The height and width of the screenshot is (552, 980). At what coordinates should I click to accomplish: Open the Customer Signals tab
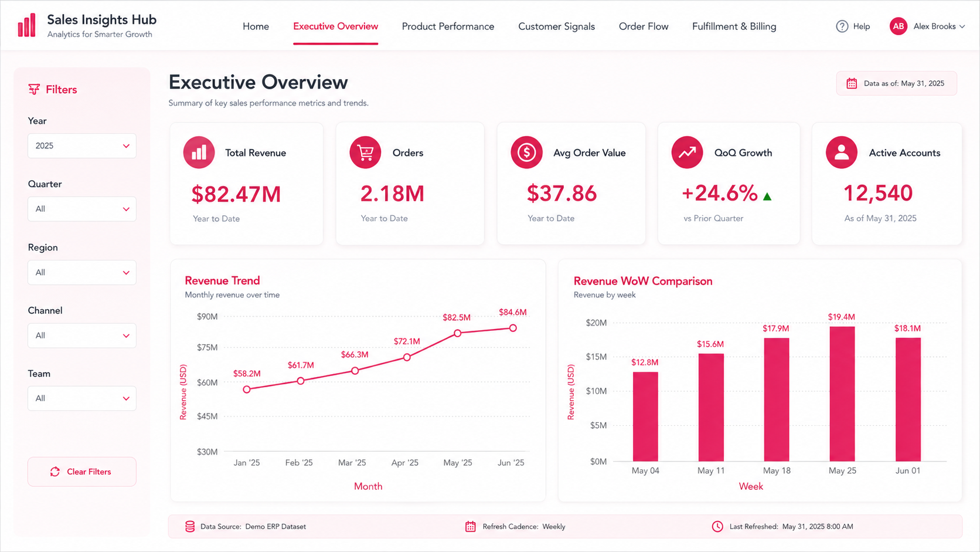coord(556,26)
